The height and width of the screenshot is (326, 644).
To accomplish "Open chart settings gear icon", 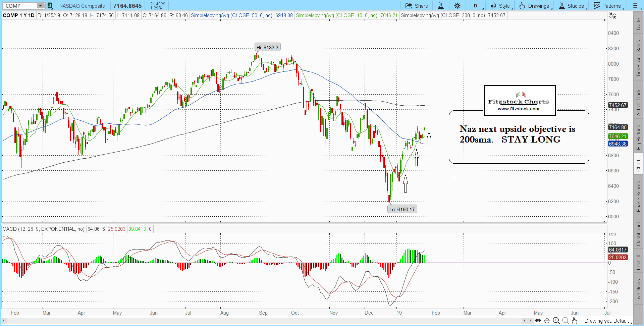I will 457,6.
